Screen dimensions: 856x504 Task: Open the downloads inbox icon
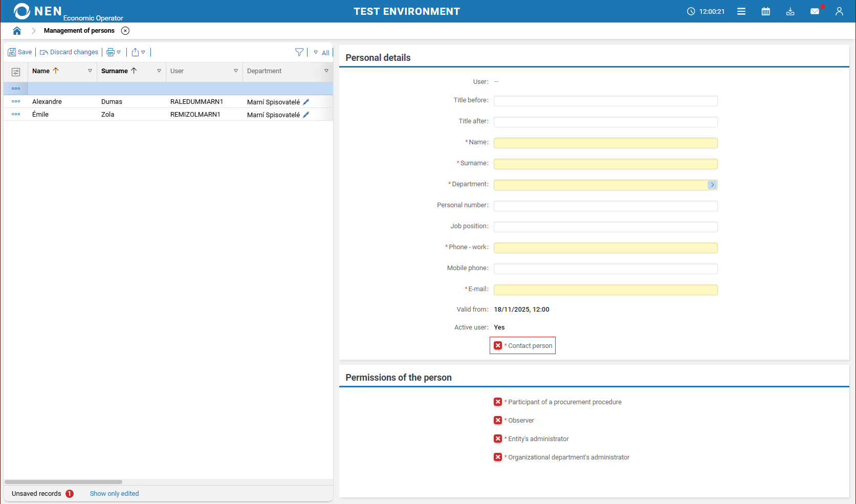point(791,11)
